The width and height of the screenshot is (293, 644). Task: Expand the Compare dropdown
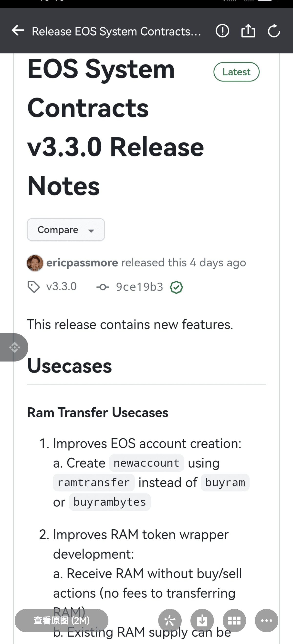coord(65,230)
